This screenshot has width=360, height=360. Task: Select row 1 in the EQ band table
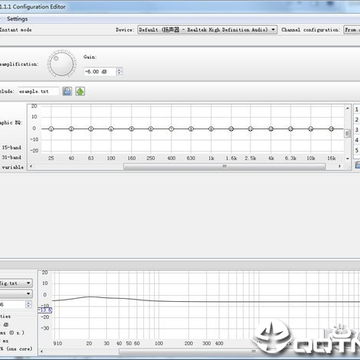(x=357, y=109)
